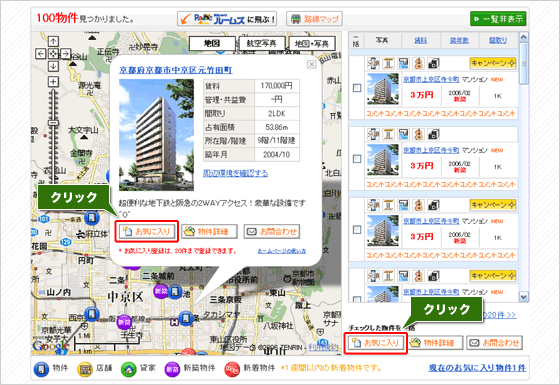Check the third property listing checkbox
The image size is (560, 385).
357,229
